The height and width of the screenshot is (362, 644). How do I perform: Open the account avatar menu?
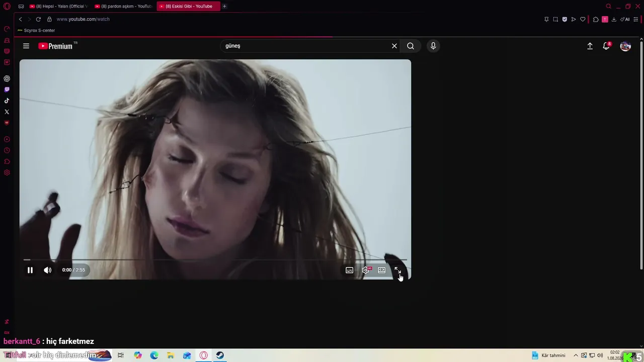[x=625, y=46]
